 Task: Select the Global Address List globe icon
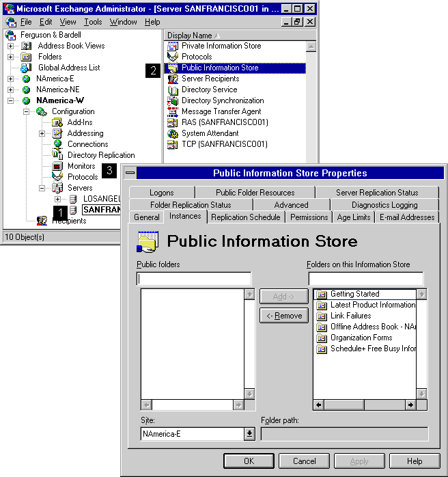(26, 68)
